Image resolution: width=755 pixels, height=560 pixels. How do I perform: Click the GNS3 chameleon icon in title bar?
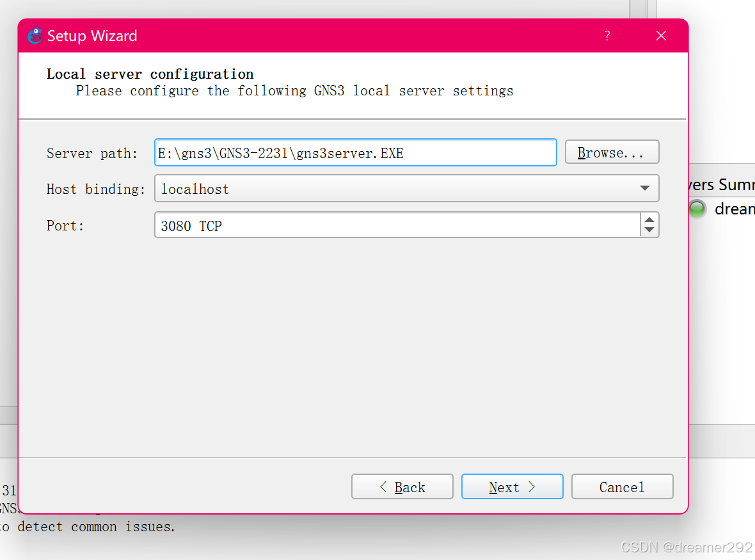click(35, 36)
